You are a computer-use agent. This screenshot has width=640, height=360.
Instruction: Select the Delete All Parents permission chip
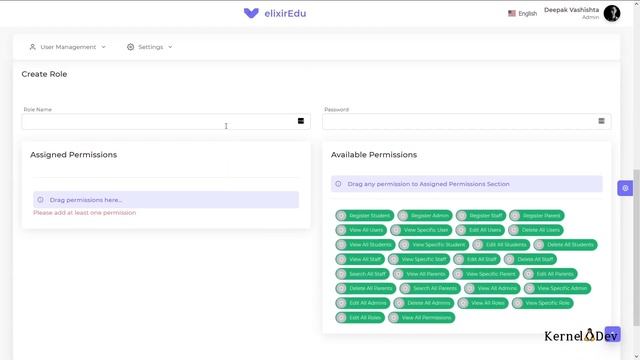366,288
